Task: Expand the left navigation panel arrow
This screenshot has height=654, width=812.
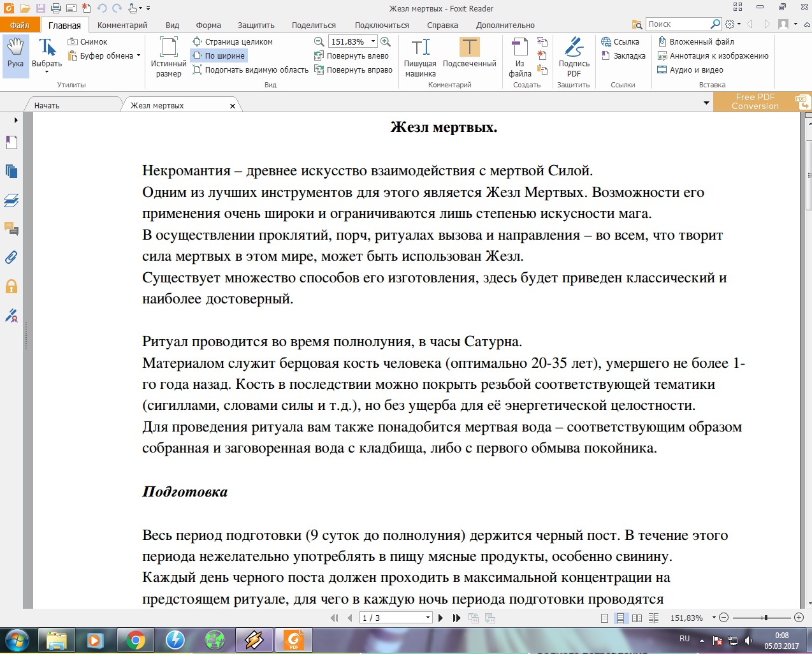Action: [x=16, y=120]
